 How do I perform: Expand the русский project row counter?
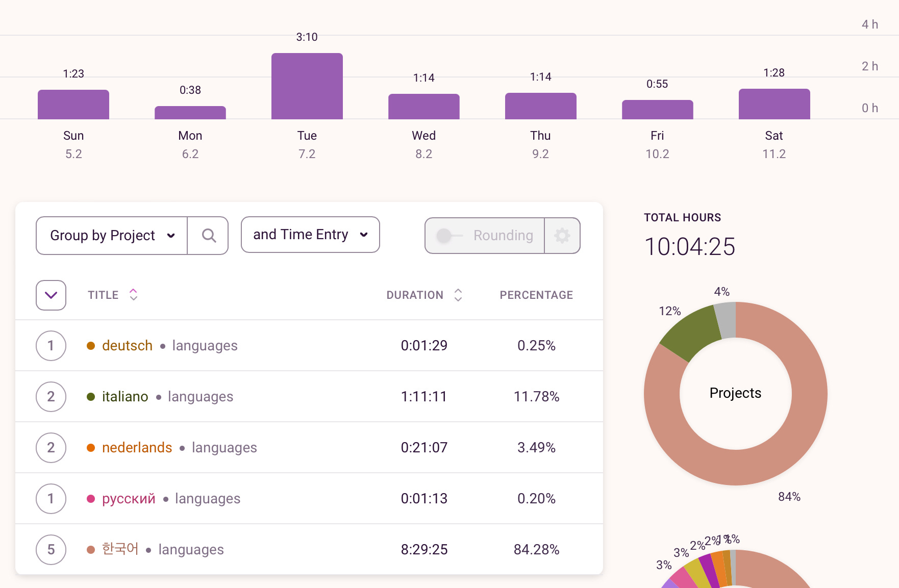click(x=51, y=499)
